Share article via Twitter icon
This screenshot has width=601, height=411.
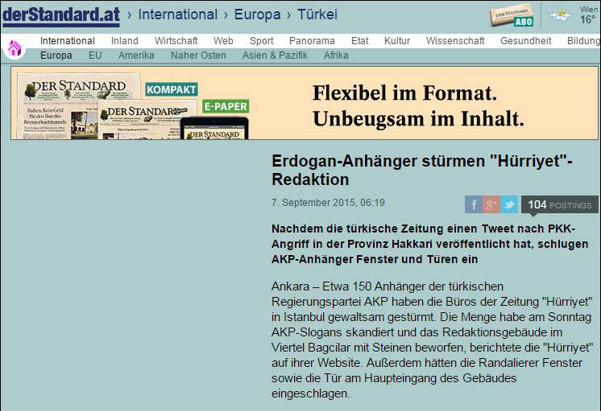click(509, 204)
